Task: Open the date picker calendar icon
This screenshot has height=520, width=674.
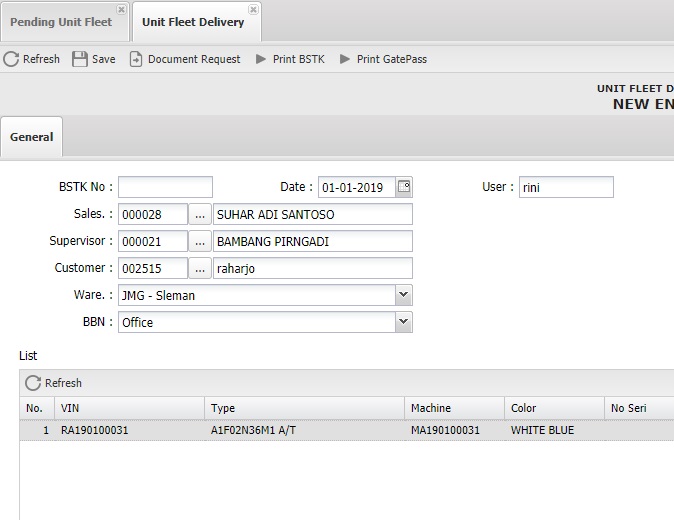Action: [x=404, y=187]
